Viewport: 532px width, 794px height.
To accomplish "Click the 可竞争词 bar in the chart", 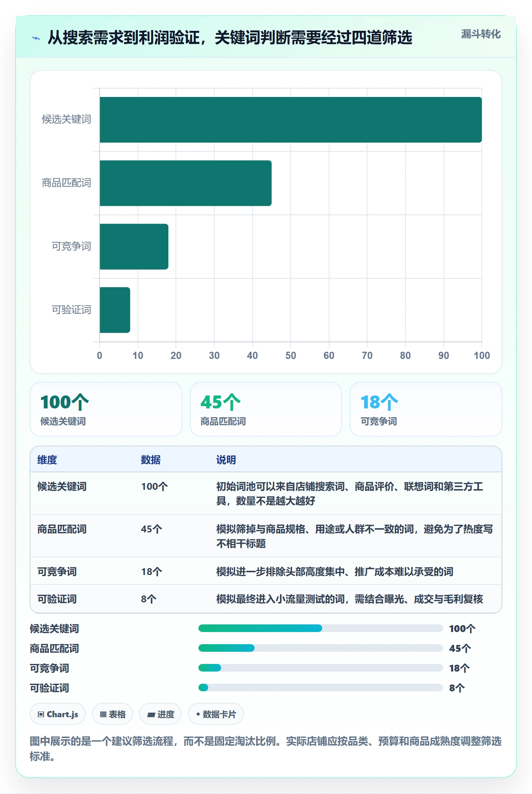I will [134, 246].
